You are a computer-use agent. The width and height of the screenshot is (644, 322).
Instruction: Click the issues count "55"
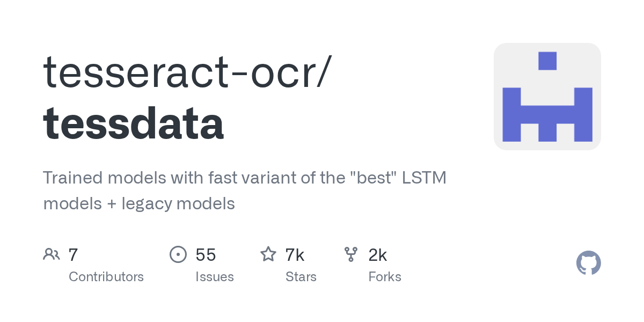click(x=206, y=254)
